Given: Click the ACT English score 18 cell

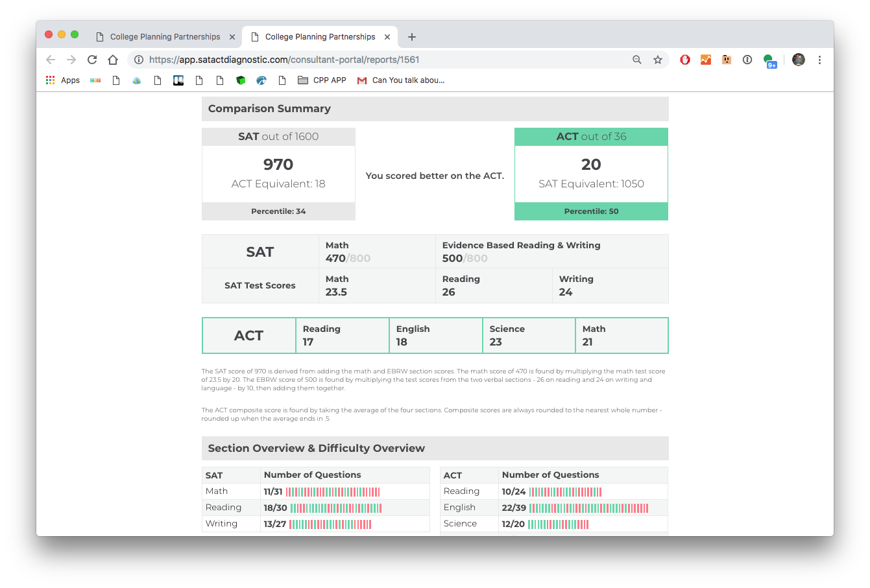Looking at the screenshot, I should 435,335.
